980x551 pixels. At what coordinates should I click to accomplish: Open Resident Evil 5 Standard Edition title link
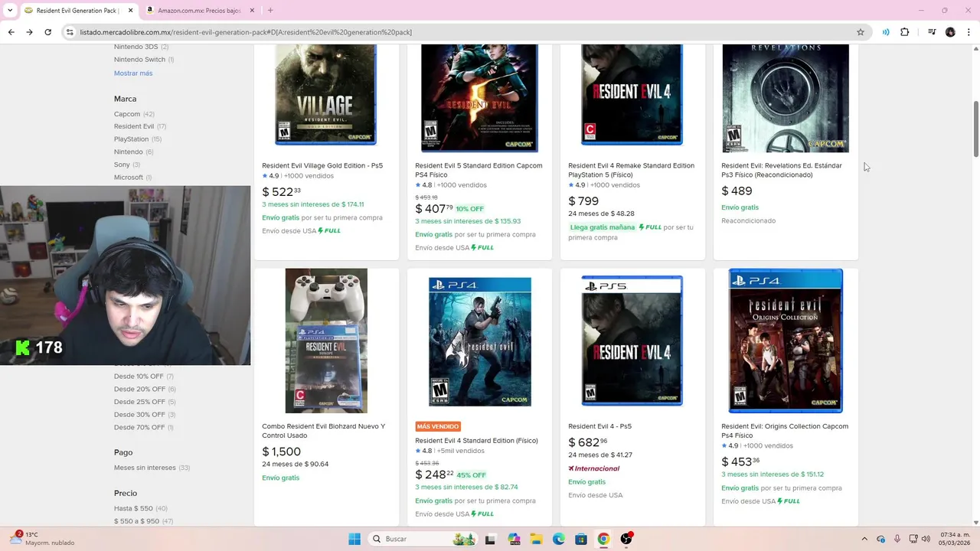tap(479, 170)
